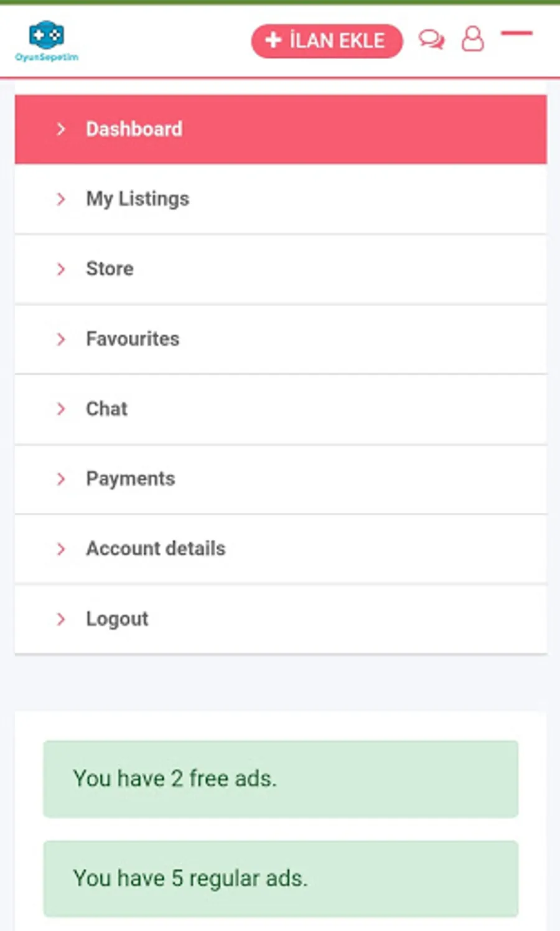Click the Logout link
This screenshot has width=560, height=931.
(117, 619)
